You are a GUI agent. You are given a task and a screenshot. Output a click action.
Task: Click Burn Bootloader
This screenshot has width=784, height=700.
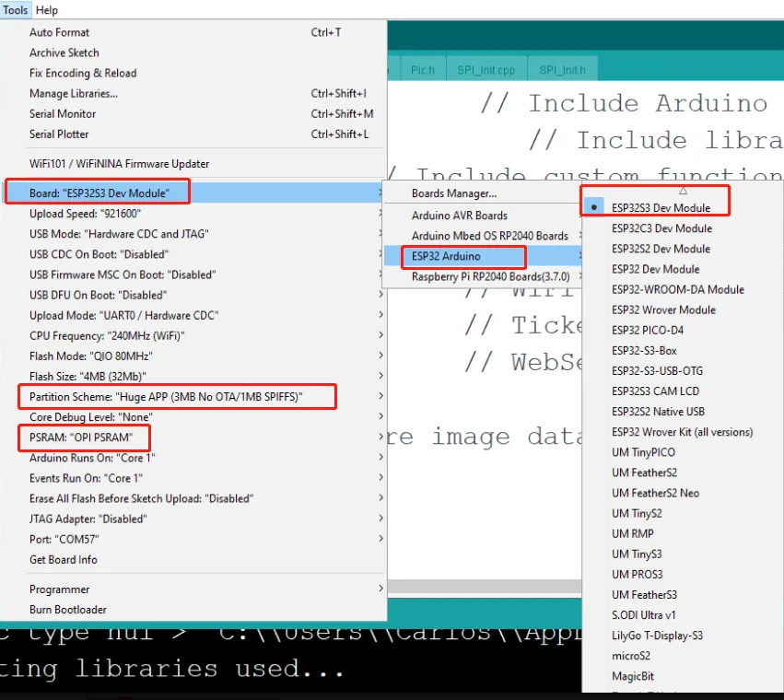pos(67,610)
